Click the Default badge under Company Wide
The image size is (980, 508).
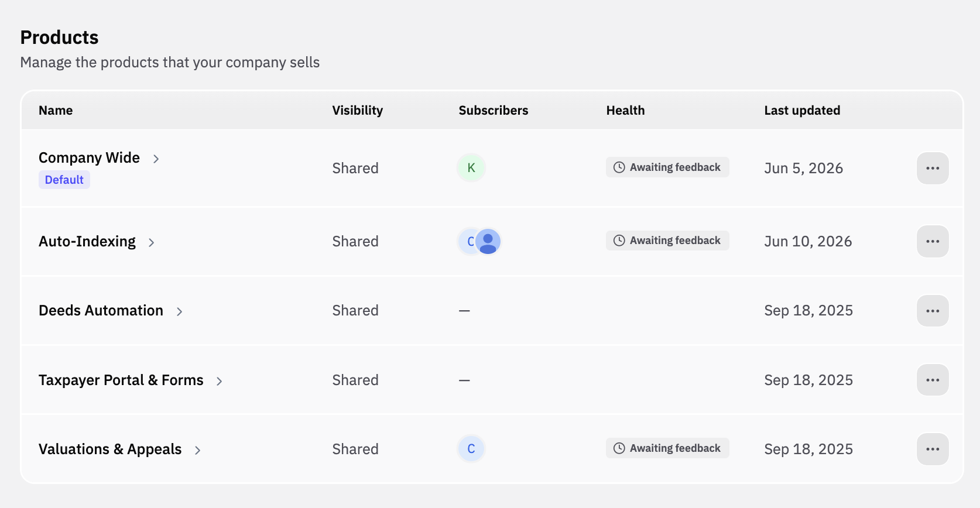coord(64,180)
